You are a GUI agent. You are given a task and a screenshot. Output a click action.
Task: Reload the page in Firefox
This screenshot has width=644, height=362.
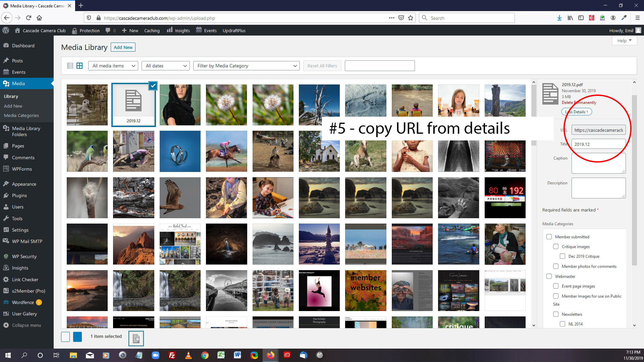[x=29, y=18]
